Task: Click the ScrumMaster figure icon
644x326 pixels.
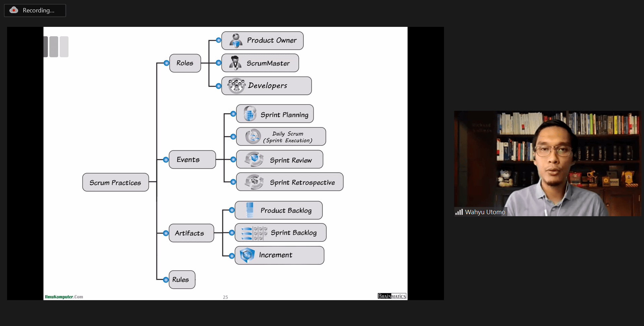Action: click(235, 63)
